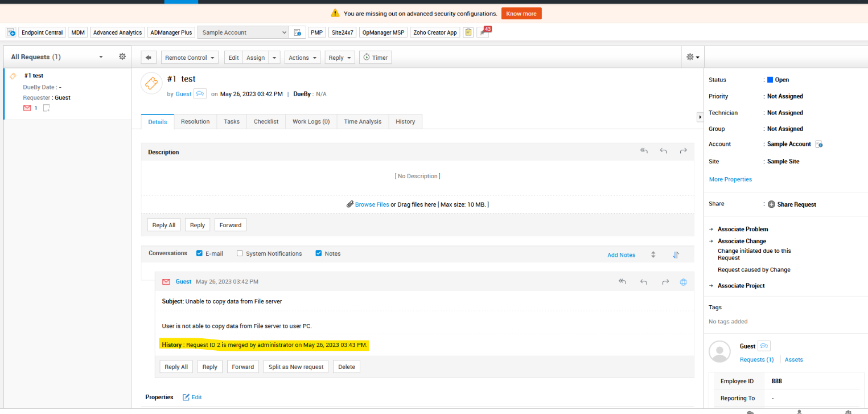Open the gear settings icon in All Requests
Image resolution: width=868 pixels, height=414 pixels.
pyautogui.click(x=122, y=57)
